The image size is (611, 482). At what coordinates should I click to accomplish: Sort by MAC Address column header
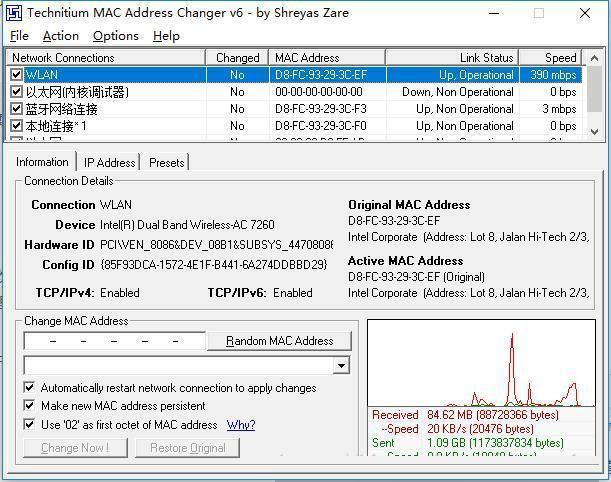327,58
